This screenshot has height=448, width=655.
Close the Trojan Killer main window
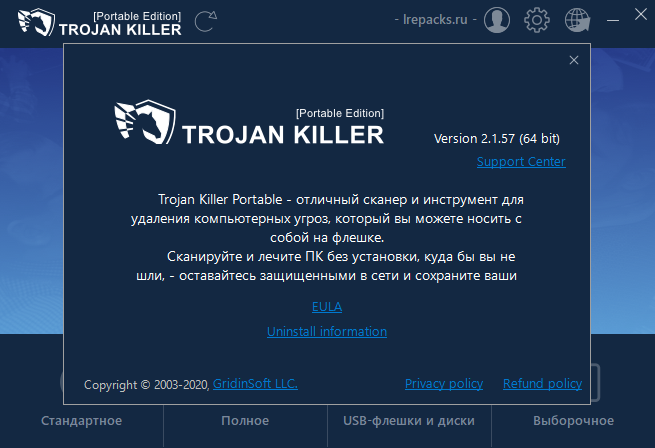(641, 15)
